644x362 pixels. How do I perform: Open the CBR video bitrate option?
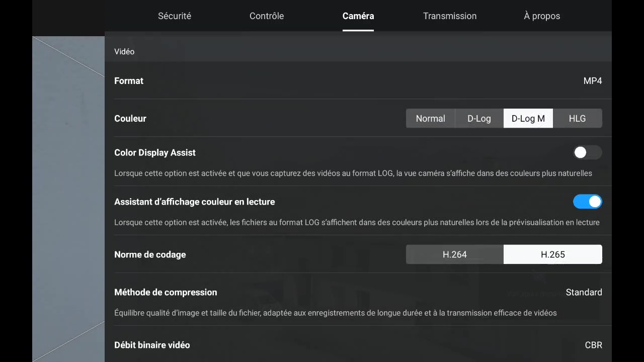coord(594,345)
